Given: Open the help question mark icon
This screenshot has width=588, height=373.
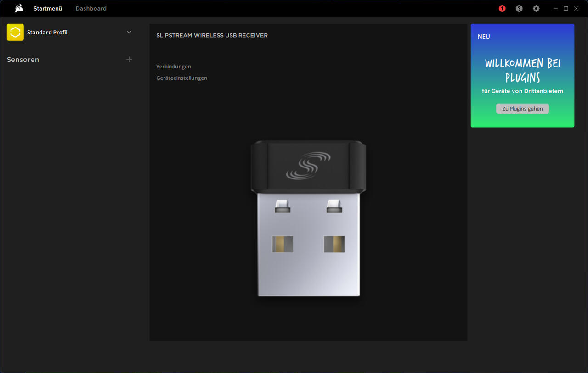Looking at the screenshot, I should [x=519, y=8].
